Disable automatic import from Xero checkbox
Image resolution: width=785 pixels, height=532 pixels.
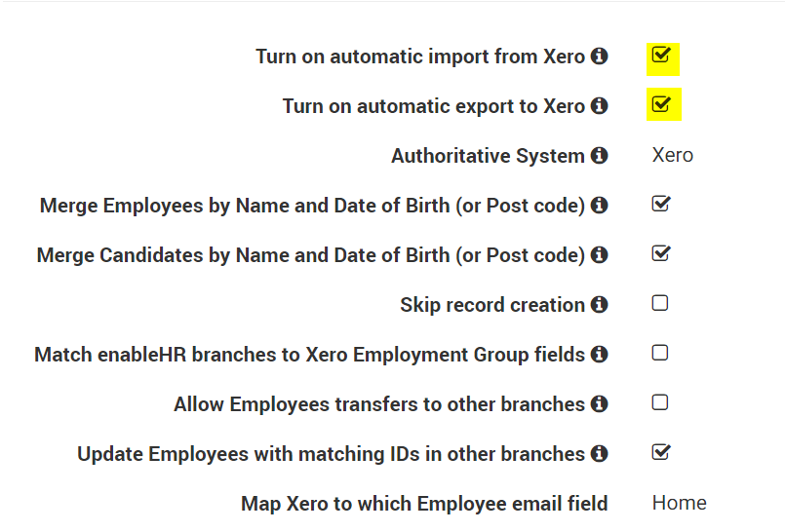point(661,55)
